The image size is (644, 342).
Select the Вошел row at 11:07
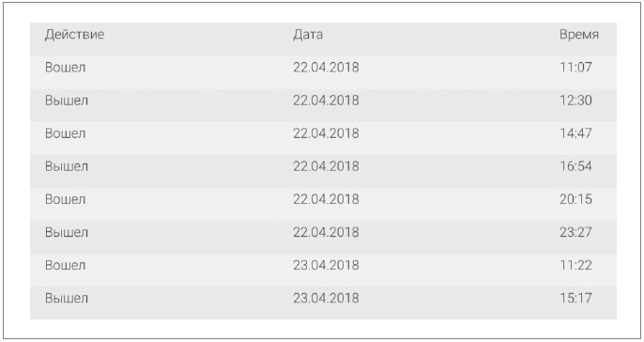click(x=323, y=72)
